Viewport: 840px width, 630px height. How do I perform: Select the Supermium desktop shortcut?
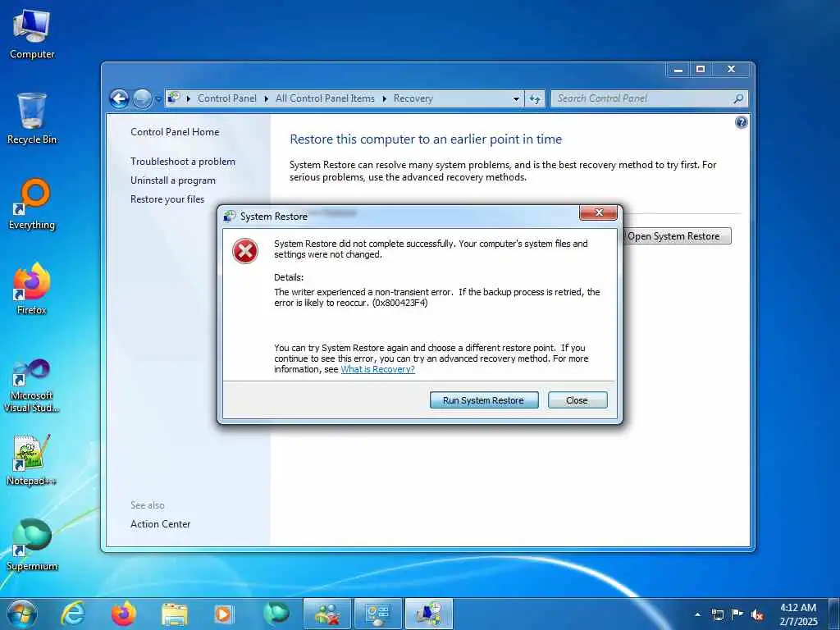tap(32, 546)
